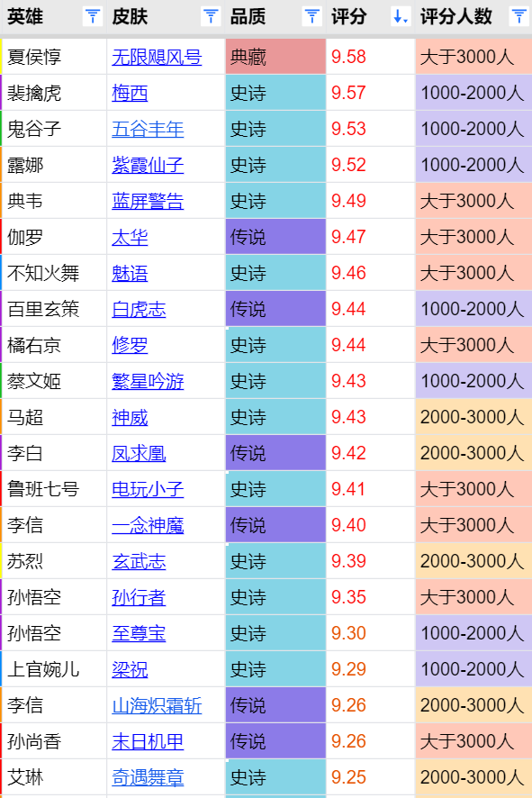This screenshot has height=798, width=532.
Task: Select the red 典藏 quality cell
Action: coord(275,57)
